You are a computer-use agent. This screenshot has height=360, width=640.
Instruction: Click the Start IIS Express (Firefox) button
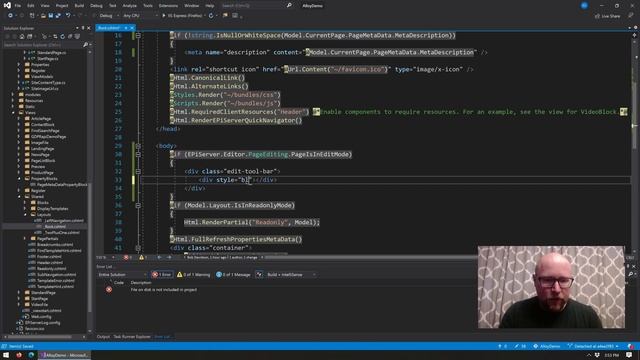pos(182,16)
